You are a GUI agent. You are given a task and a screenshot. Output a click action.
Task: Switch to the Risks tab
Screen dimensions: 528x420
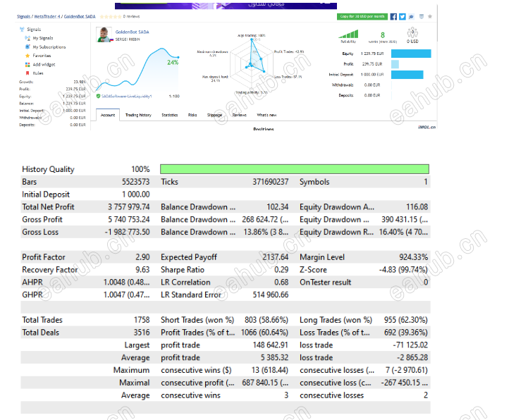pos(192,115)
